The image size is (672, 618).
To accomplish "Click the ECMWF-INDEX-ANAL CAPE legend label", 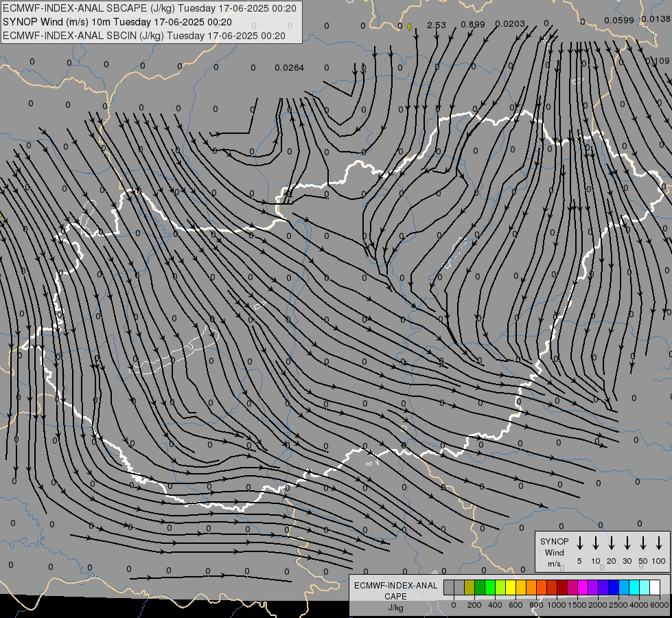I will [x=395, y=591].
